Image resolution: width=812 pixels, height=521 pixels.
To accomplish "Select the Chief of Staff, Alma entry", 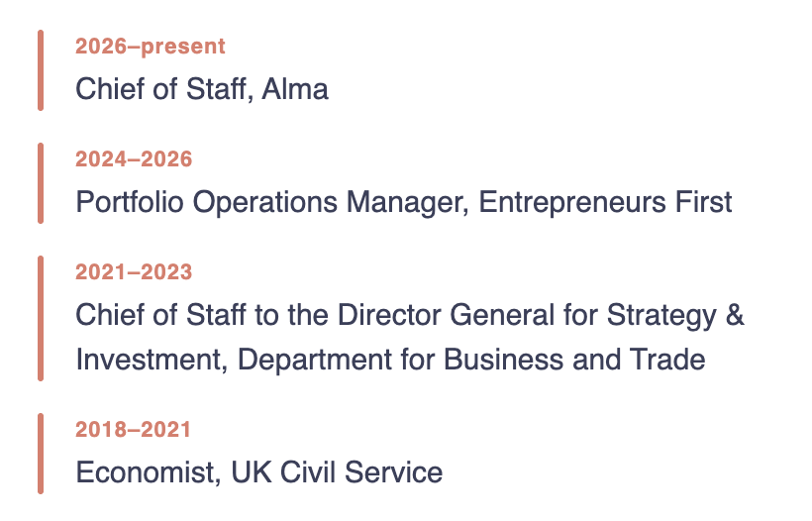I will pyautogui.click(x=202, y=88).
